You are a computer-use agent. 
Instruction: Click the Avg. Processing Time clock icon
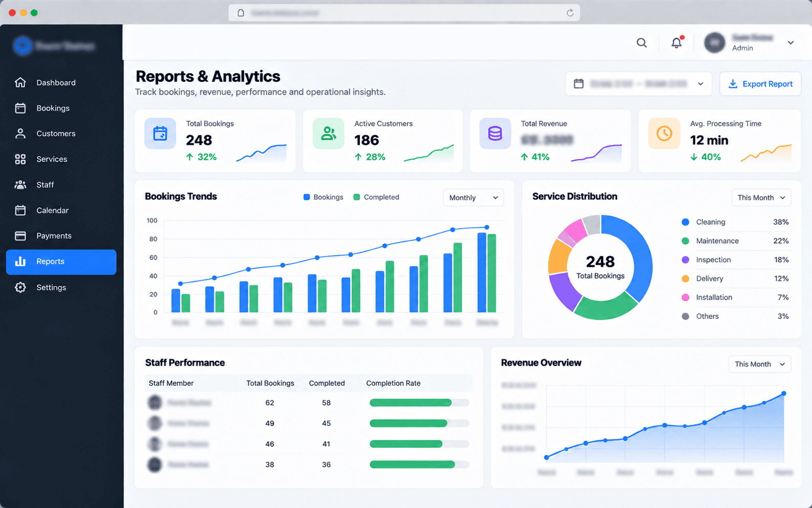pos(664,134)
